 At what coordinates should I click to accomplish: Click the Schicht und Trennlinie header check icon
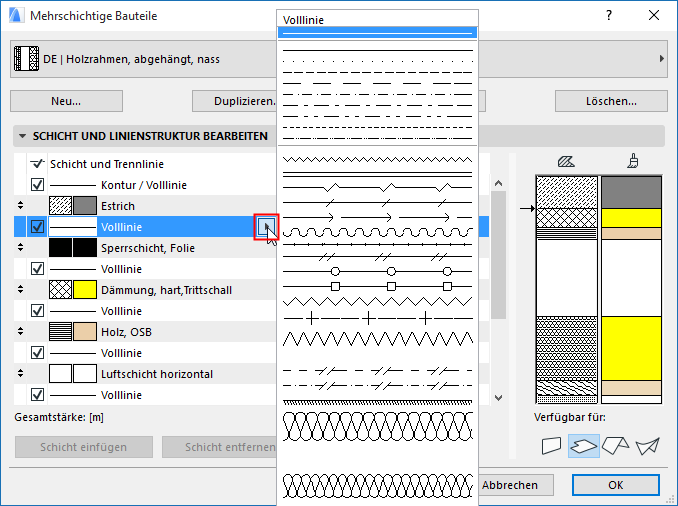(37, 163)
